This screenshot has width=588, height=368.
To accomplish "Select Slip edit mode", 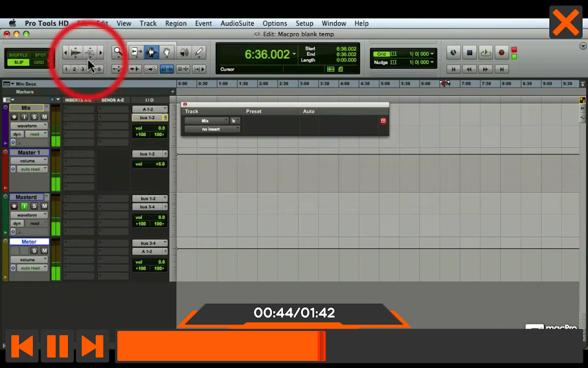I will point(18,63).
